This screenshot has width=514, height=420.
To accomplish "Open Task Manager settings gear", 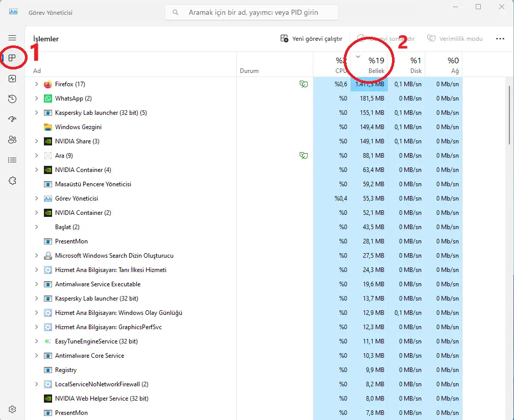I will click(x=12, y=409).
